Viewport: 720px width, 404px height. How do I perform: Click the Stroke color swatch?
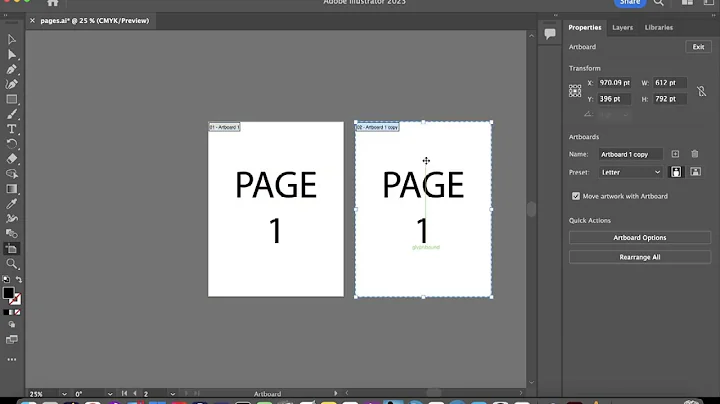tap(15, 299)
